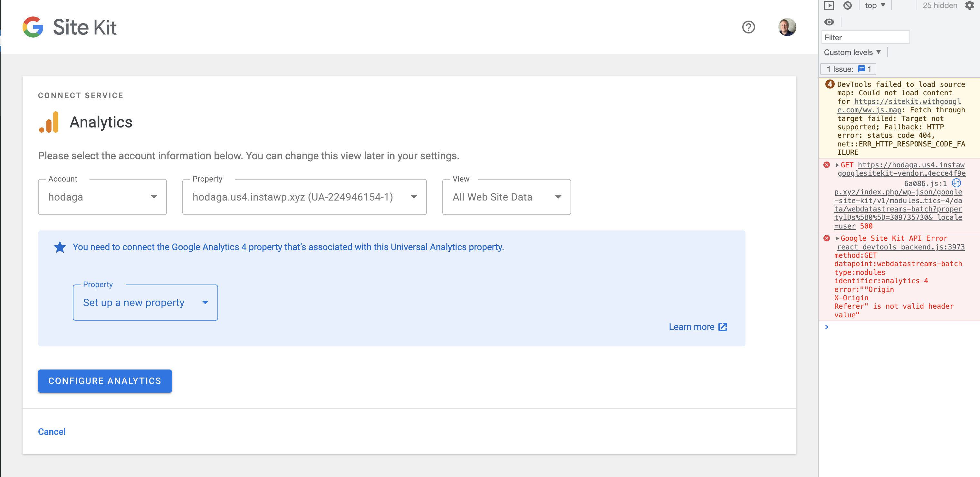This screenshot has width=980, height=477.
Task: Open the Custom levels dropdown
Action: [852, 52]
